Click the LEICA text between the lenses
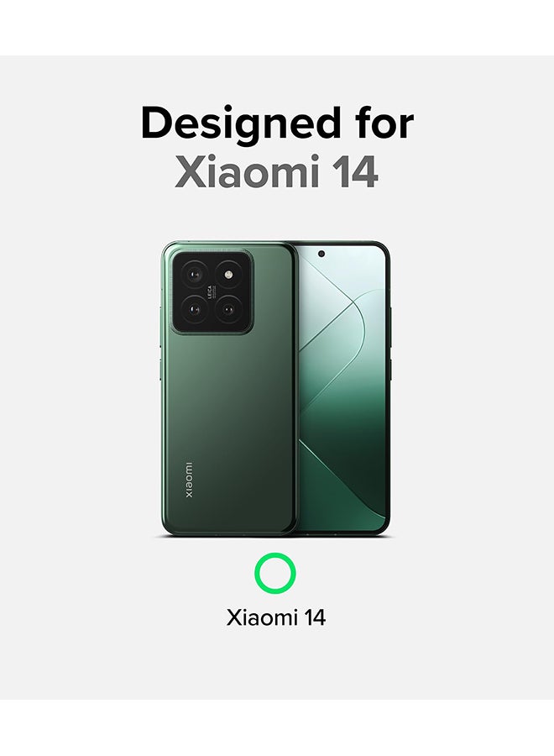554x756 pixels. [211, 291]
